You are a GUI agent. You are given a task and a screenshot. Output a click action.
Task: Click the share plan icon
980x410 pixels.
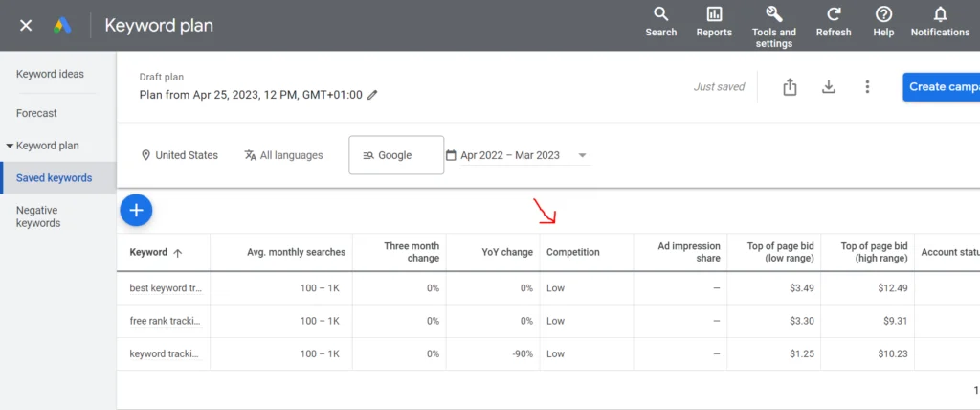point(790,87)
